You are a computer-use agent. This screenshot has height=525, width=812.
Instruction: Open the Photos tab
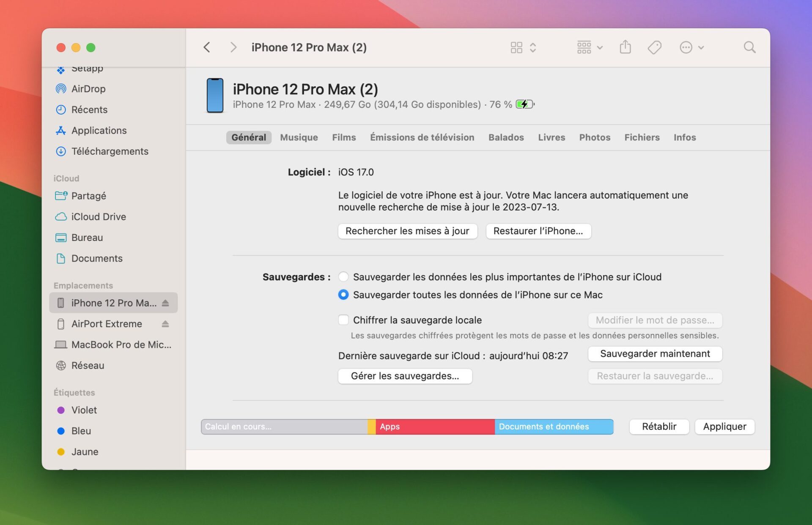pos(595,137)
